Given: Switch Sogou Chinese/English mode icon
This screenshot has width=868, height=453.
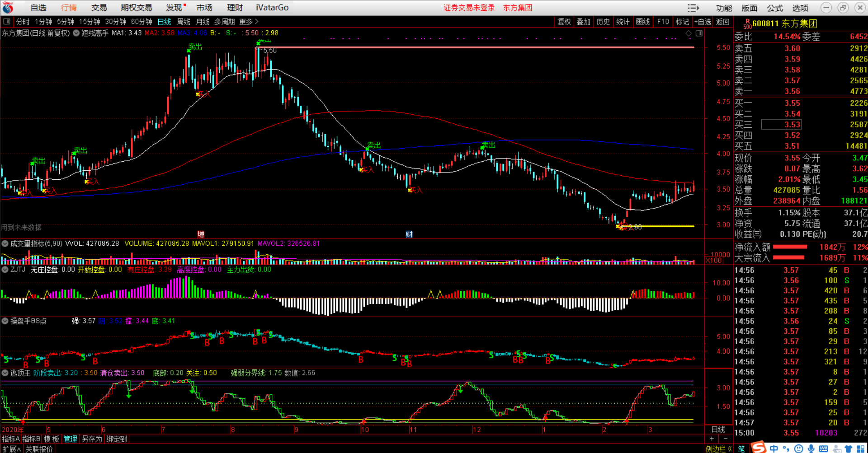Looking at the screenshot, I should pyautogui.click(x=774, y=448).
